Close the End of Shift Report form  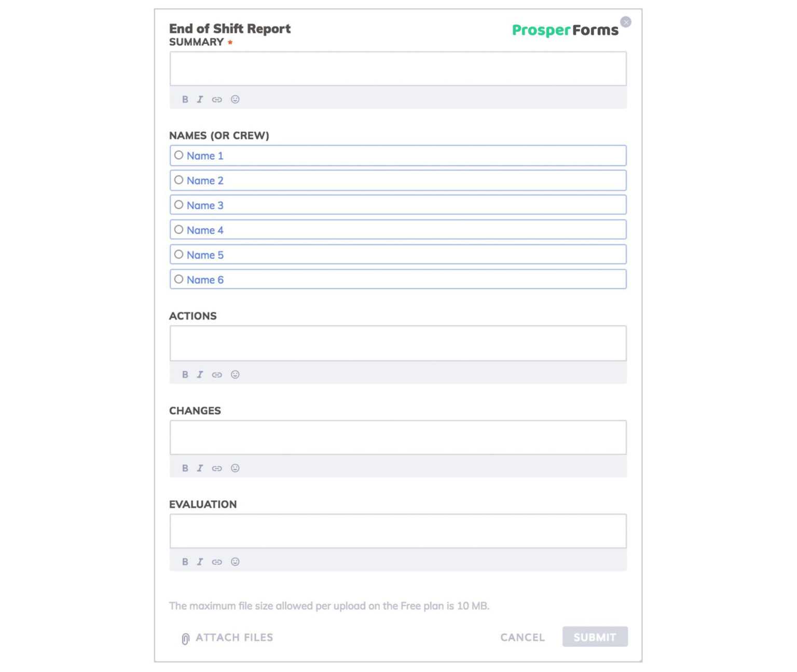[x=626, y=22]
